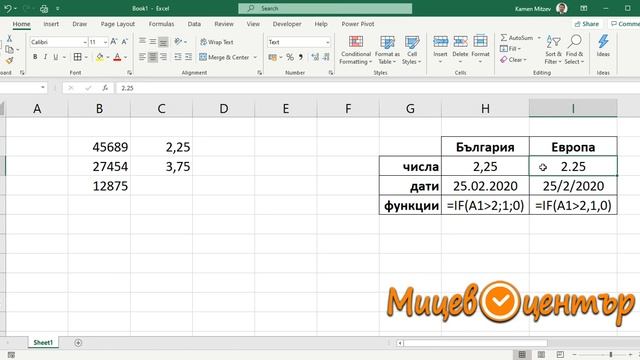Viewport: 640px width, 360px height.
Task: Toggle Align Left
Action: pyautogui.click(x=142, y=57)
